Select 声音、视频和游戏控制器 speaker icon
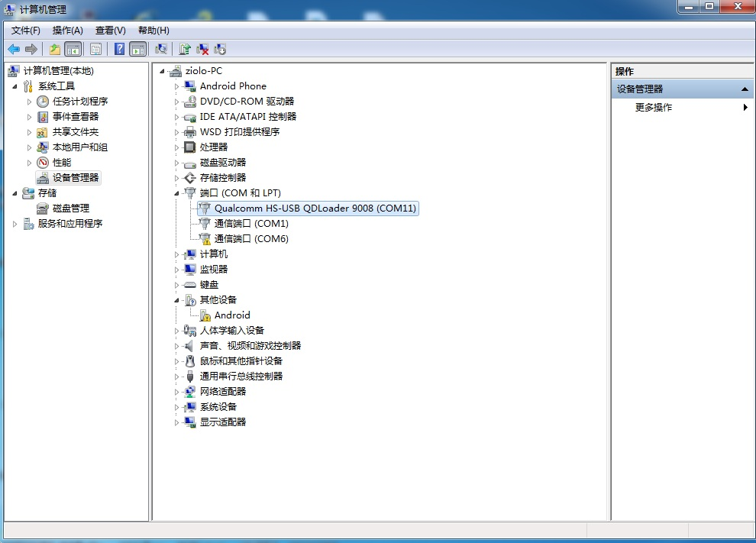756x543 pixels. coord(190,346)
